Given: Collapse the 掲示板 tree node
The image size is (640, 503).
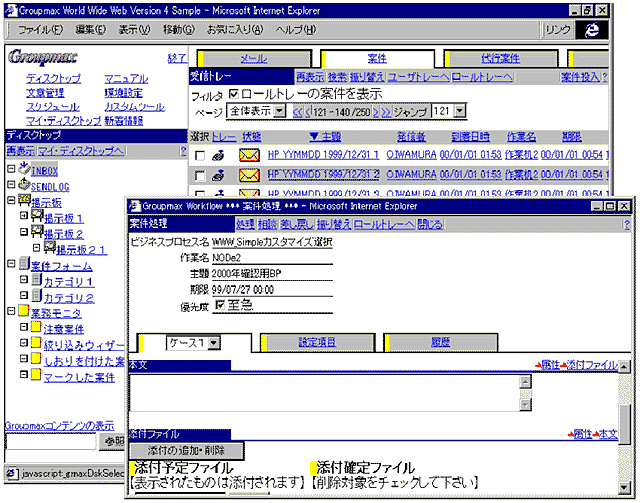Looking at the screenshot, I should tap(11, 200).
